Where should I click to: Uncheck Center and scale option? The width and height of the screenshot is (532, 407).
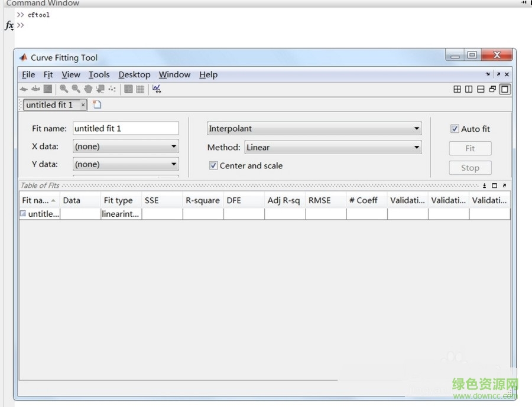point(213,165)
